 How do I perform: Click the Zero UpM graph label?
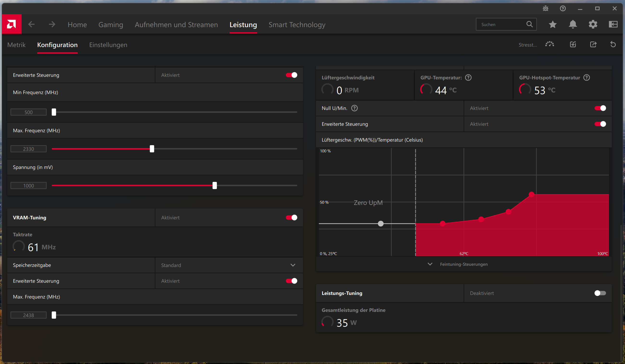[368, 203]
